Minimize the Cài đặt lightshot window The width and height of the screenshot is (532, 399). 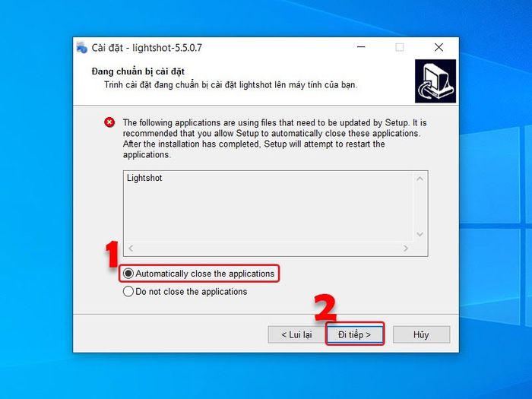coord(361,47)
